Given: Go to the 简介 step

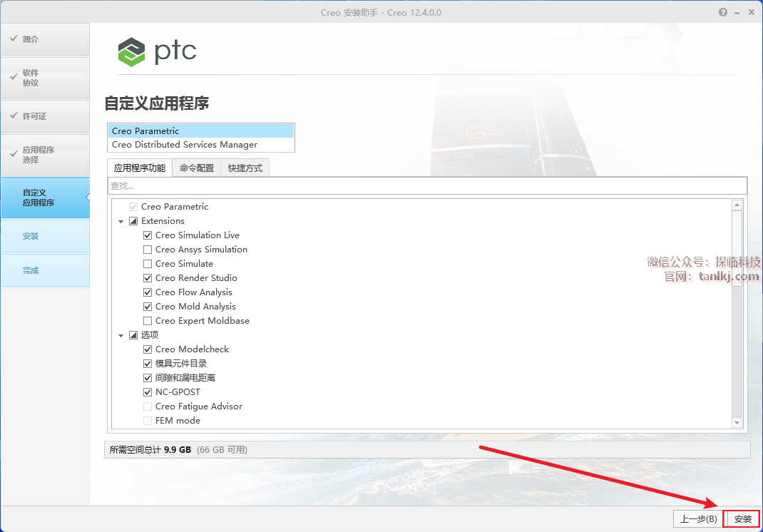Looking at the screenshot, I should (45, 39).
